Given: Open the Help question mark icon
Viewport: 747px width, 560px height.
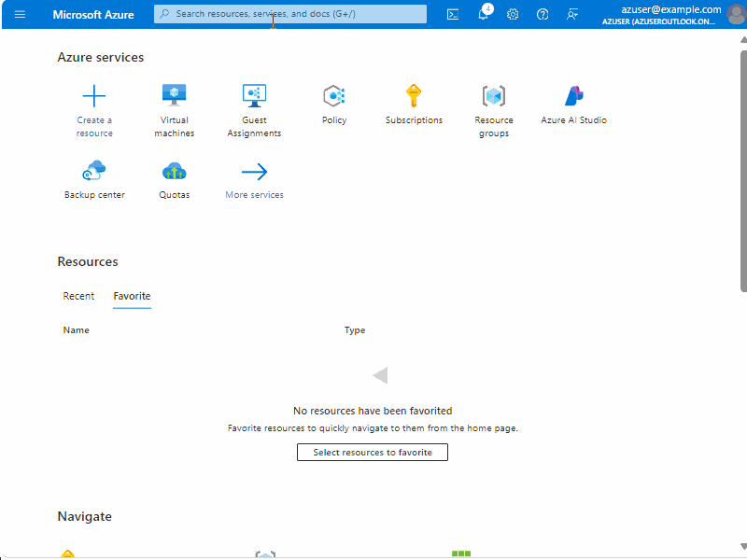Looking at the screenshot, I should point(543,14).
